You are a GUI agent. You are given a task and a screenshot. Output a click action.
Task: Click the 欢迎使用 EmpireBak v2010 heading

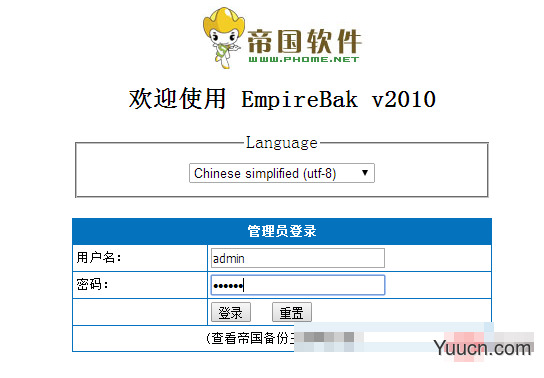(x=282, y=99)
